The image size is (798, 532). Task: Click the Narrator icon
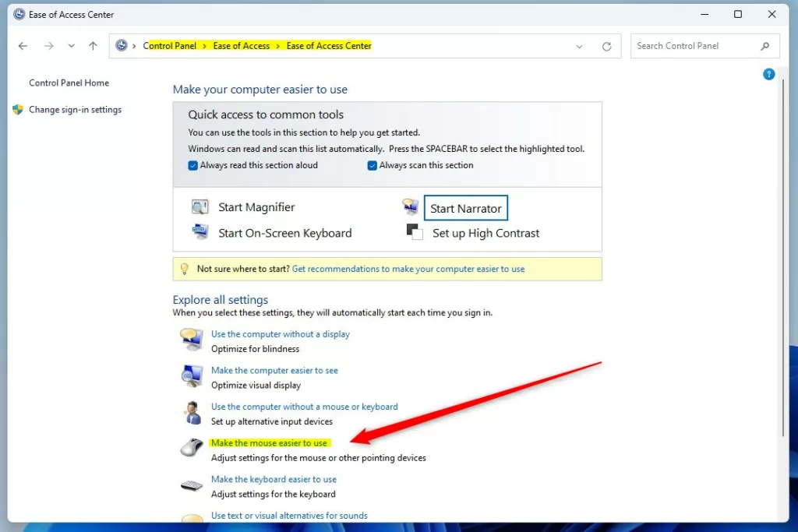click(410, 206)
